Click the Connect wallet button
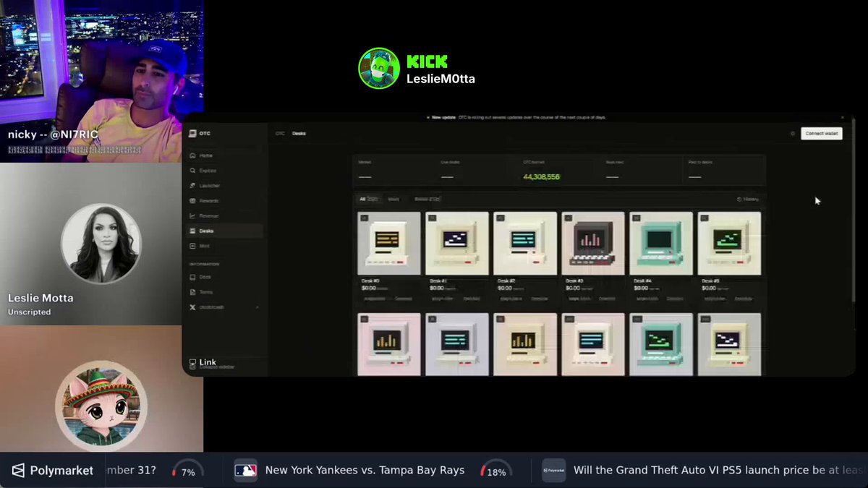The image size is (868, 488). coord(822,134)
